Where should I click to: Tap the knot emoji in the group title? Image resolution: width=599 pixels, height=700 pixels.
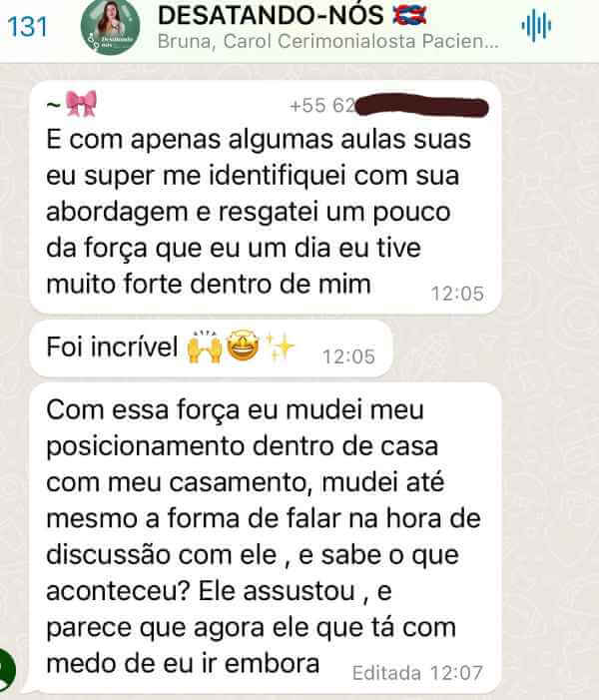[x=409, y=15]
